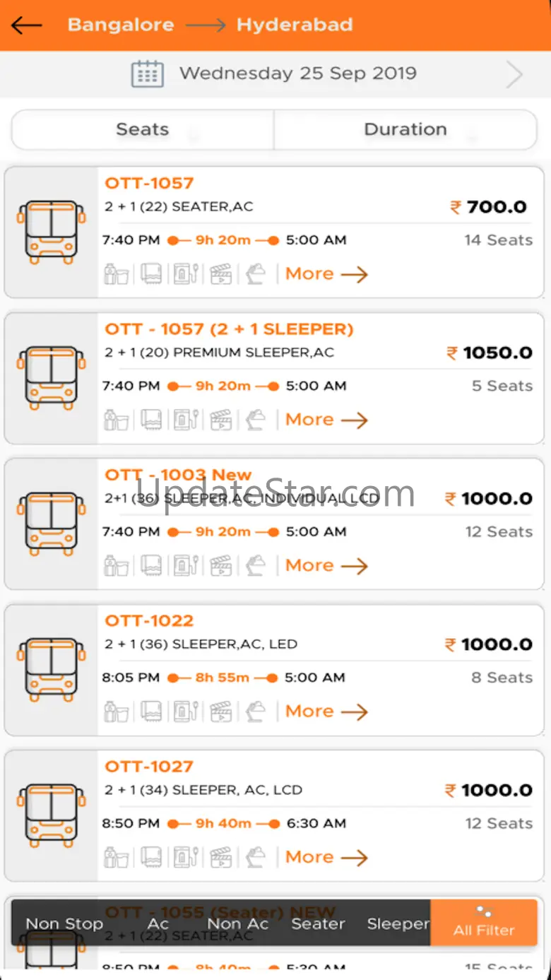Toggle the Non Stop filter
This screenshot has width=551, height=980.
[64, 923]
